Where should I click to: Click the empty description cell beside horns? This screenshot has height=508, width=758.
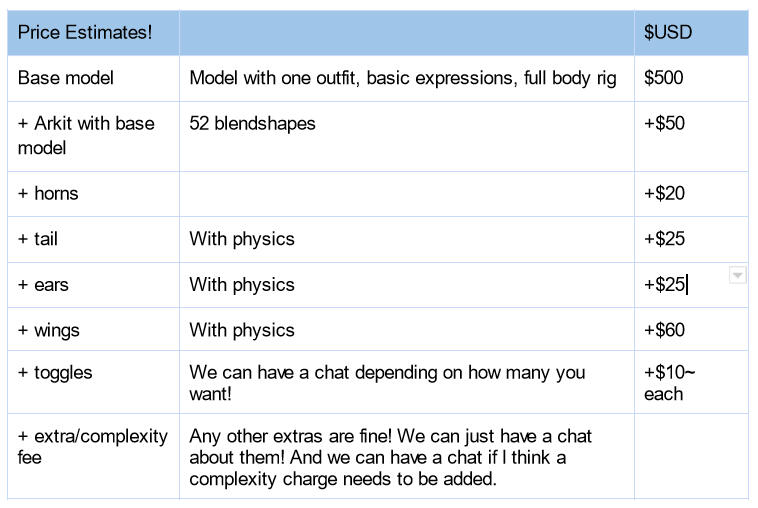(406, 193)
